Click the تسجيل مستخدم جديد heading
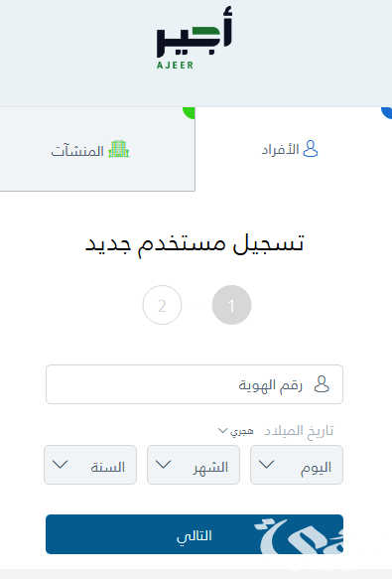The image size is (392, 579). point(195,243)
